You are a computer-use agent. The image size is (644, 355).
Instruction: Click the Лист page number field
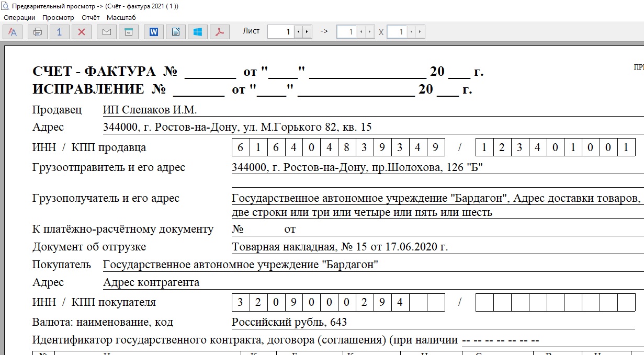281,32
